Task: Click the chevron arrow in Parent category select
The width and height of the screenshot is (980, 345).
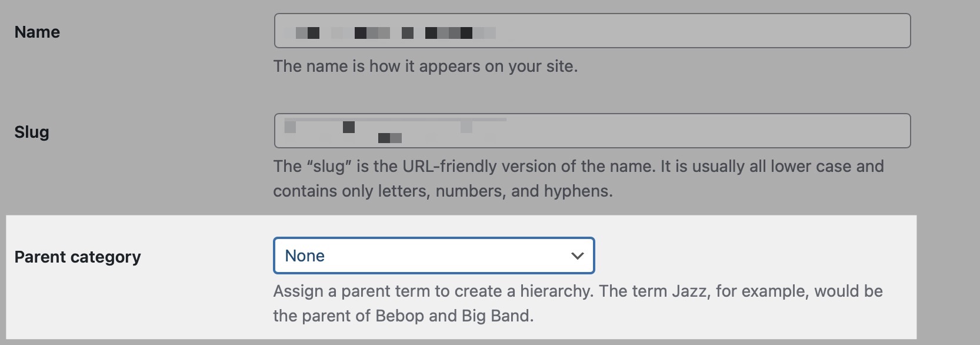Action: point(577,256)
